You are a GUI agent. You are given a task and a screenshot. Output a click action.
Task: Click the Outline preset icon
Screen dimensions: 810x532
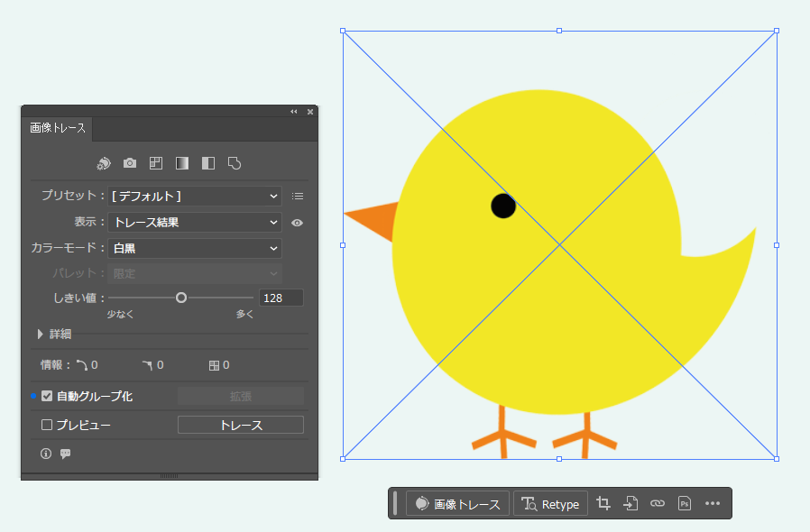click(x=235, y=163)
